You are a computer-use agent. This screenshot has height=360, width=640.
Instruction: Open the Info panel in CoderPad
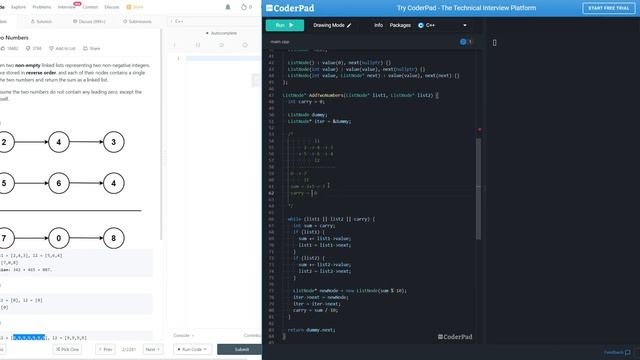(378, 25)
